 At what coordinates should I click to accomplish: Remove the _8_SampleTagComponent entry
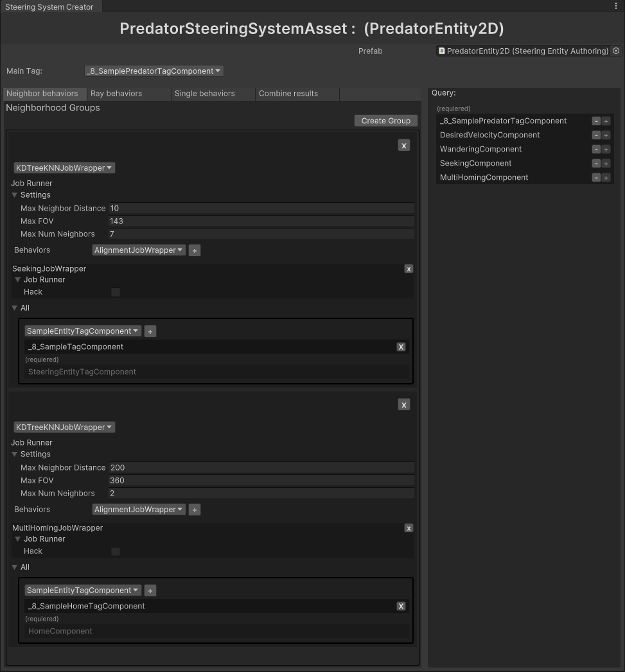coord(401,347)
